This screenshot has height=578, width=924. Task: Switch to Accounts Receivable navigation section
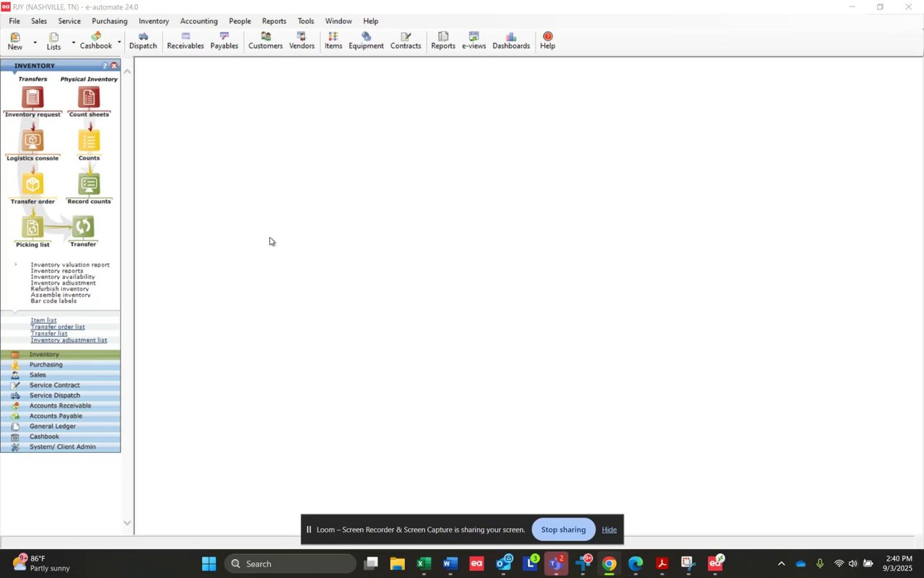point(61,405)
